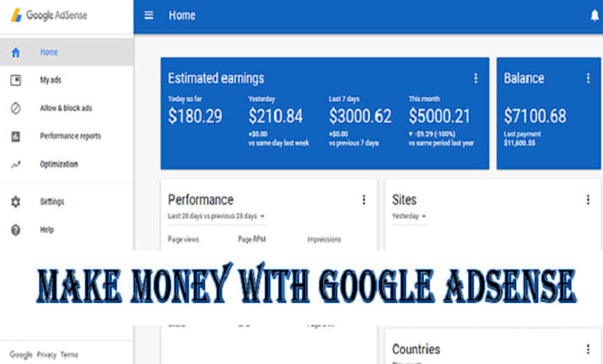Viewport: 603px width, 364px height.
Task: Open notifications bell icon
Action: [x=594, y=15]
